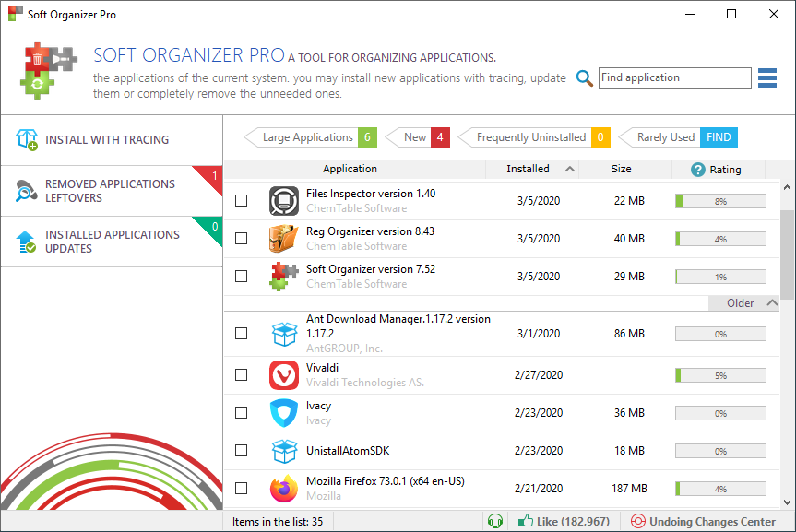
Task: Open Removed Applications Leftovers section
Action: [x=112, y=191]
